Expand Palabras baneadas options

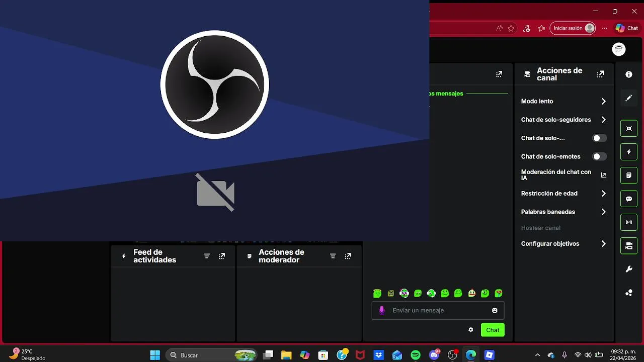click(563, 212)
